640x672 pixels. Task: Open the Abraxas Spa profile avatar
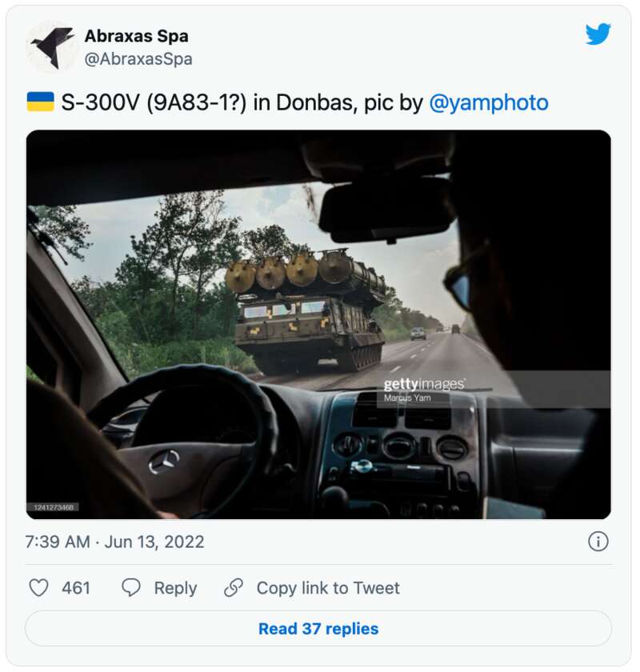click(52, 46)
